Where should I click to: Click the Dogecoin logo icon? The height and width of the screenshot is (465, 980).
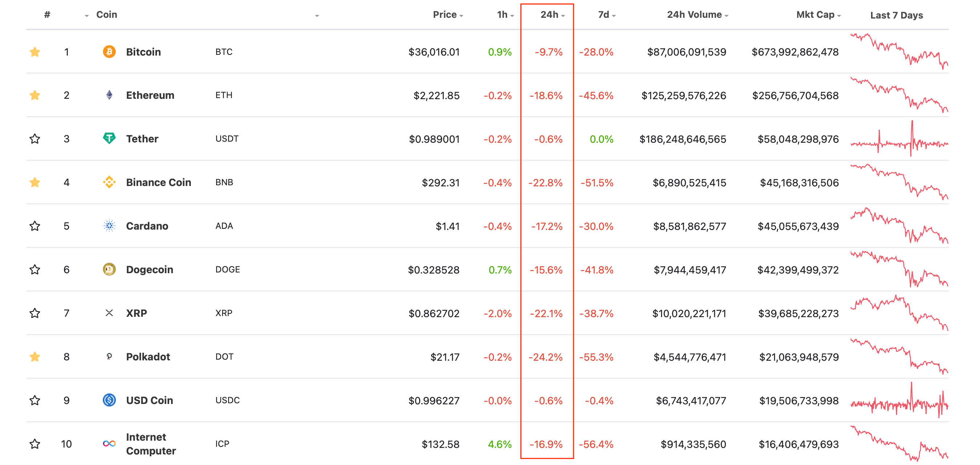click(109, 269)
